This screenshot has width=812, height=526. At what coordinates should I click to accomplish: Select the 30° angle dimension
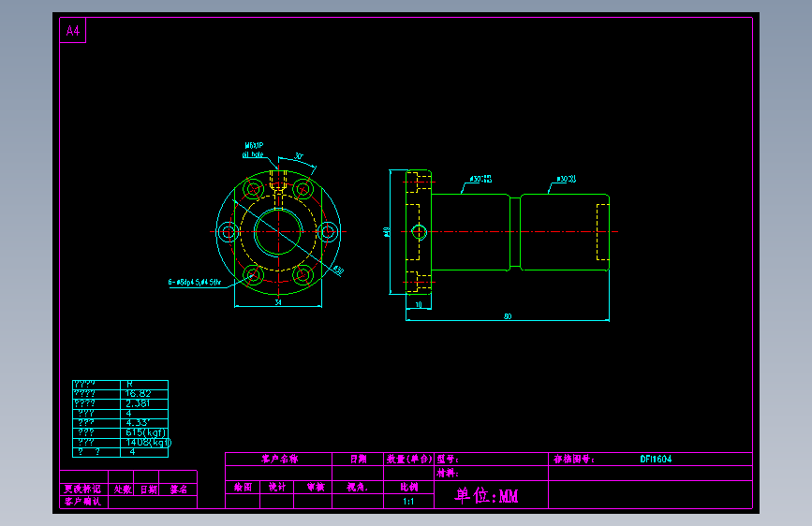click(299, 155)
